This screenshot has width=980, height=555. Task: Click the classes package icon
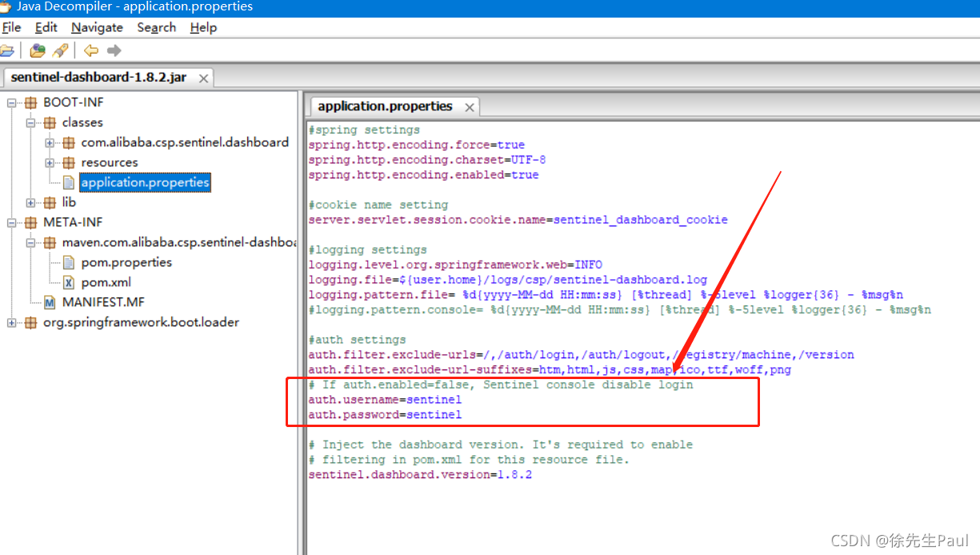pos(50,122)
